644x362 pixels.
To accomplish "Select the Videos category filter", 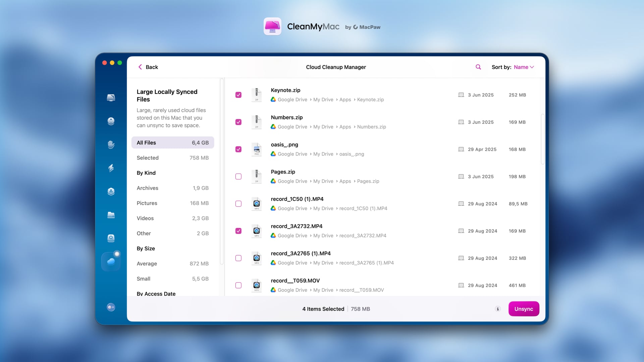I will tap(145, 218).
